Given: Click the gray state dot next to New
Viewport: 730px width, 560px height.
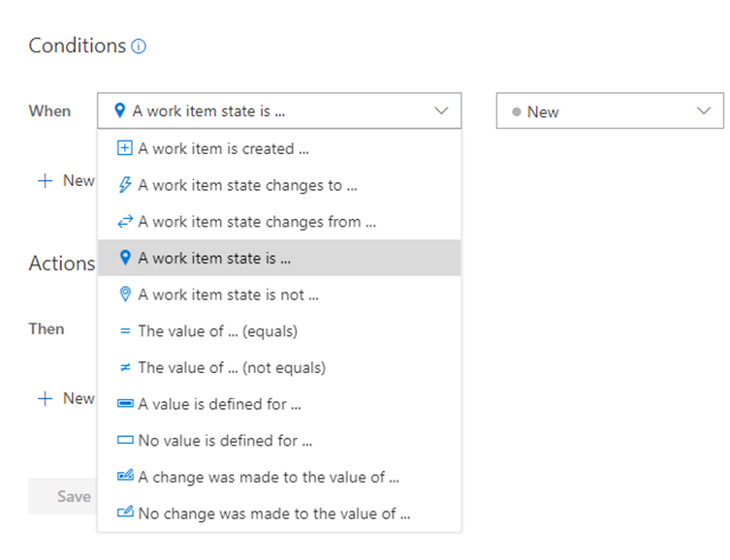Looking at the screenshot, I should point(517,112).
